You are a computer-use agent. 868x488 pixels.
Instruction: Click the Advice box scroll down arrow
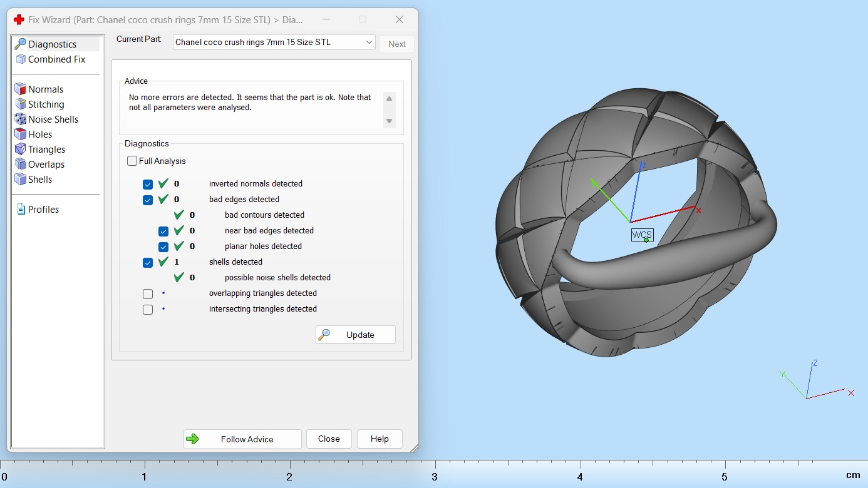click(389, 121)
